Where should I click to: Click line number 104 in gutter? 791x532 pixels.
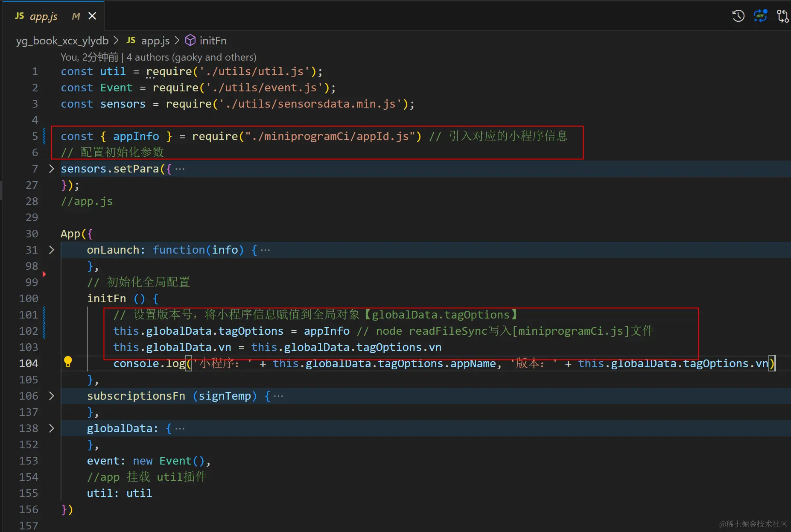click(x=29, y=363)
